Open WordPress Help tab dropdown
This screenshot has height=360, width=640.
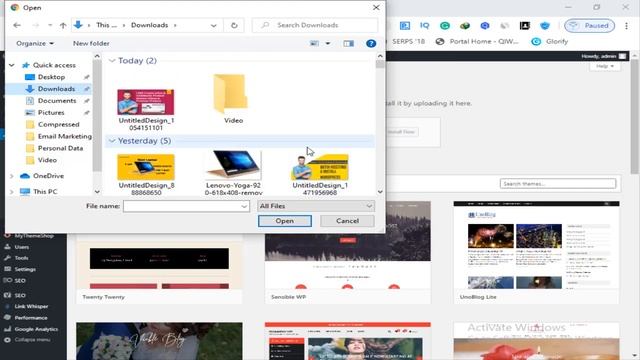click(x=604, y=66)
